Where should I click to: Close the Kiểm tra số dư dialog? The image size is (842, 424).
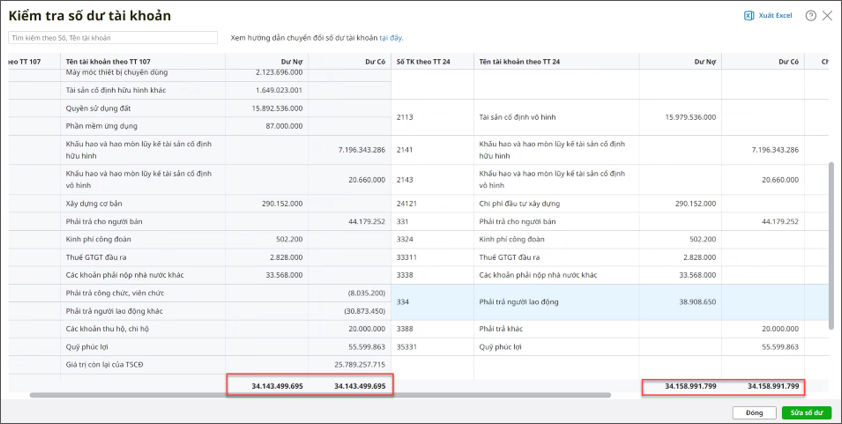point(827,16)
